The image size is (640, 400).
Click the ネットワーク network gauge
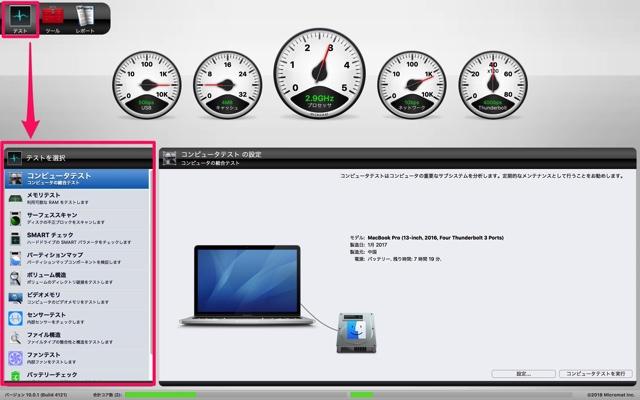click(x=412, y=85)
